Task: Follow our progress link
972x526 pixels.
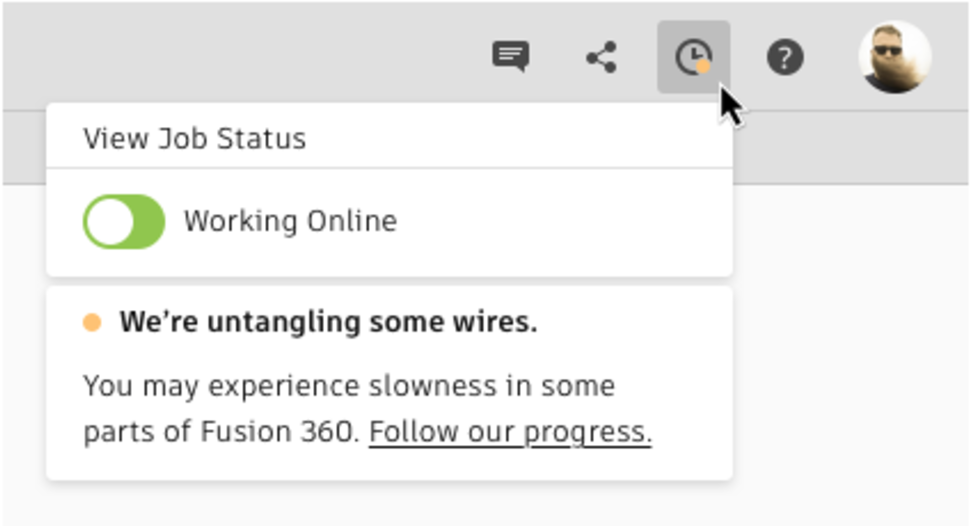Action: [x=510, y=432]
